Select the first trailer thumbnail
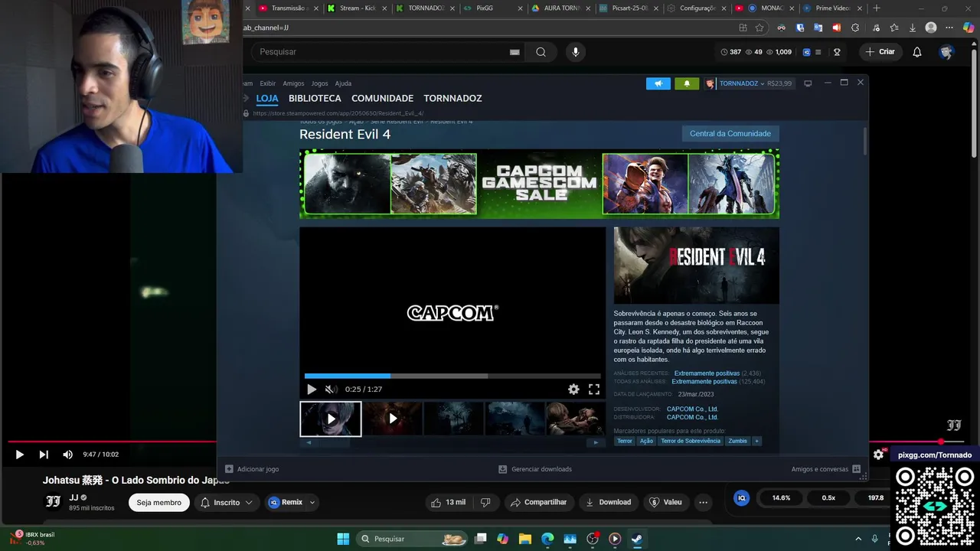Screen dimensions: 980x551 (x=331, y=419)
